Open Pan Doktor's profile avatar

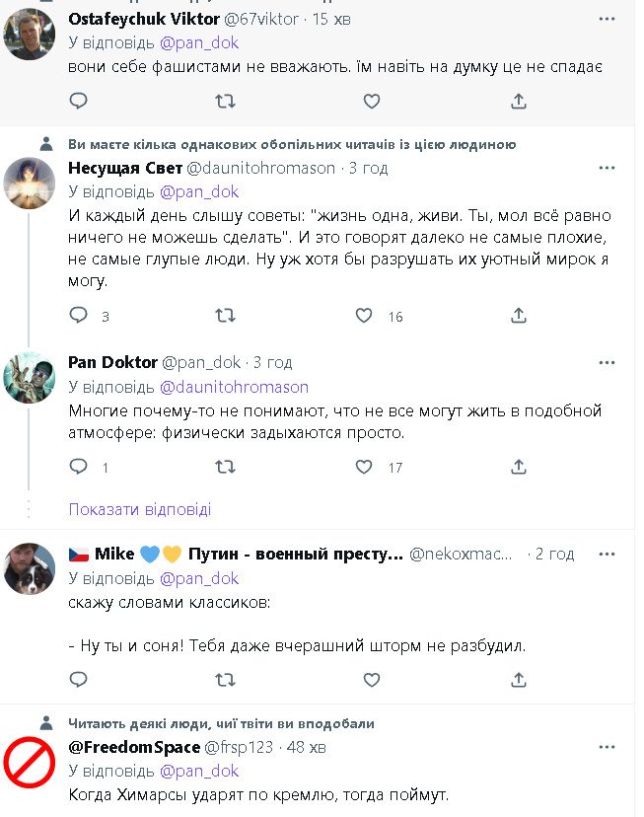30,378
